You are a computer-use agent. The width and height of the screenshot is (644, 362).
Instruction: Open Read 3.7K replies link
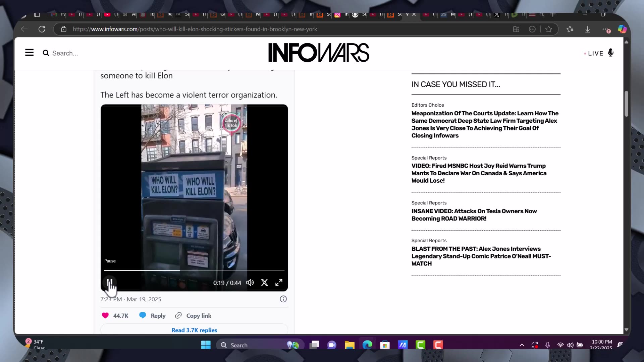point(194,330)
